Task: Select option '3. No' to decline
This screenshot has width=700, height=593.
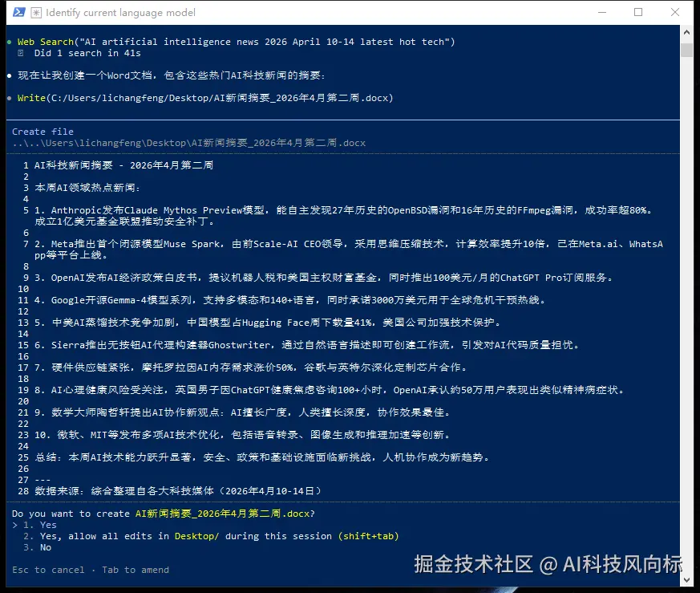Action: pos(40,546)
